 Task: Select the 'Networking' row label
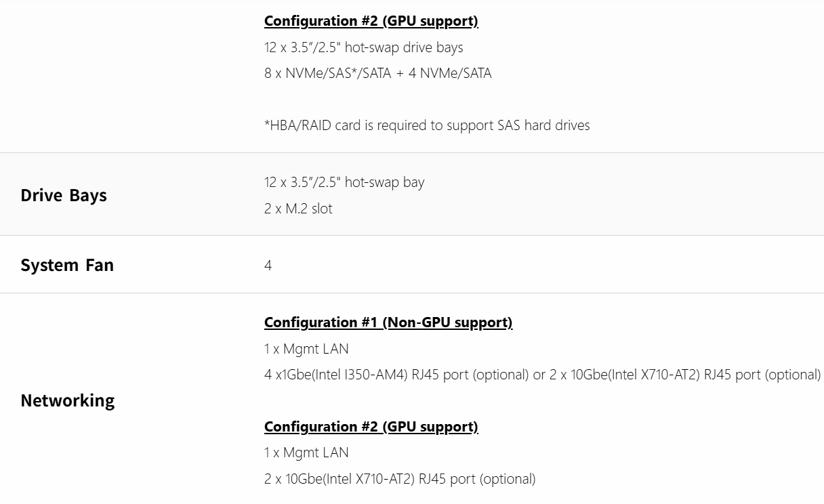tap(67, 400)
